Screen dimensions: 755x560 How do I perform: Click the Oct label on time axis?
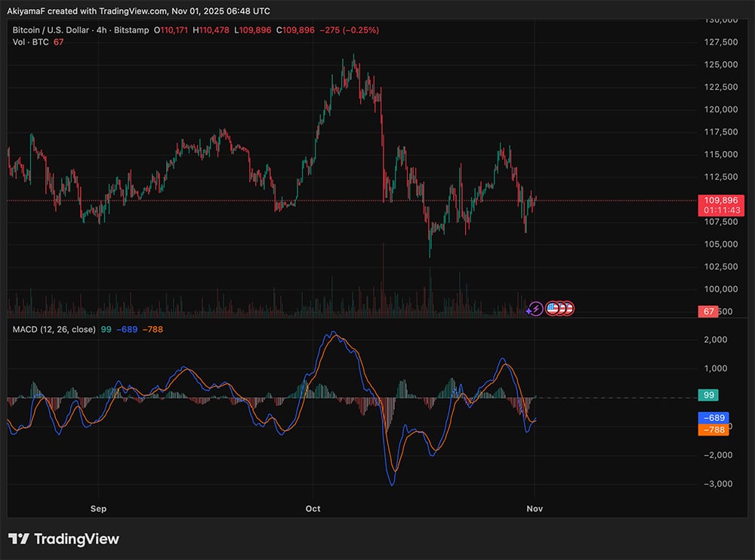[313, 509]
